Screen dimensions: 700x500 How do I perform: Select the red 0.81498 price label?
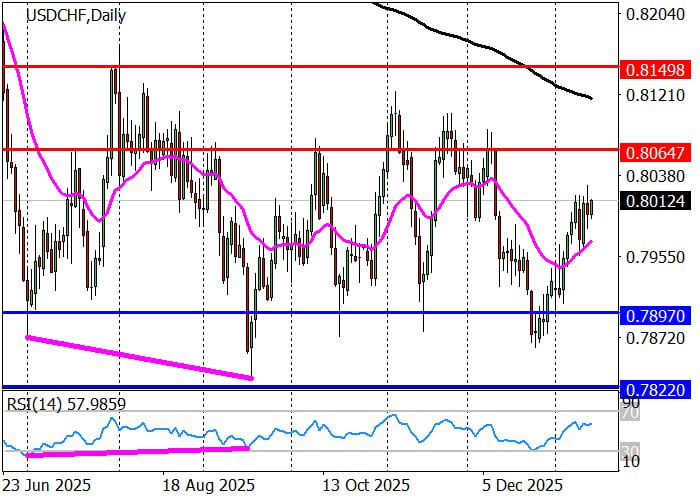[651, 69]
